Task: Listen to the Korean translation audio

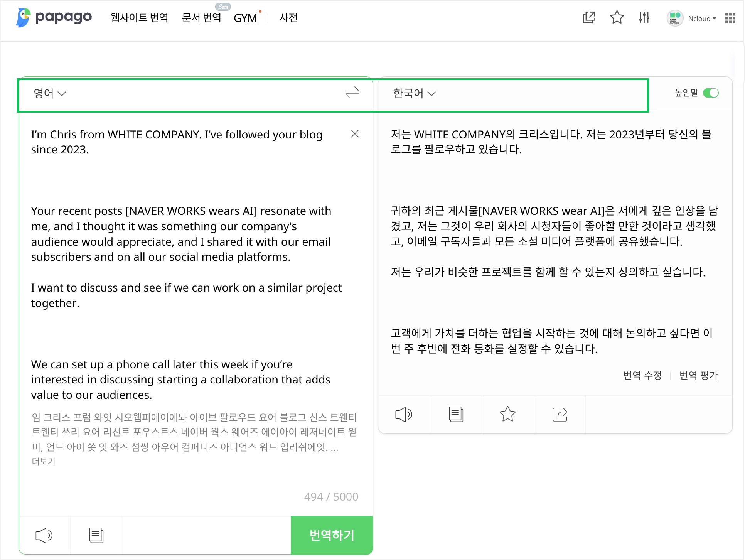Action: coord(404,415)
